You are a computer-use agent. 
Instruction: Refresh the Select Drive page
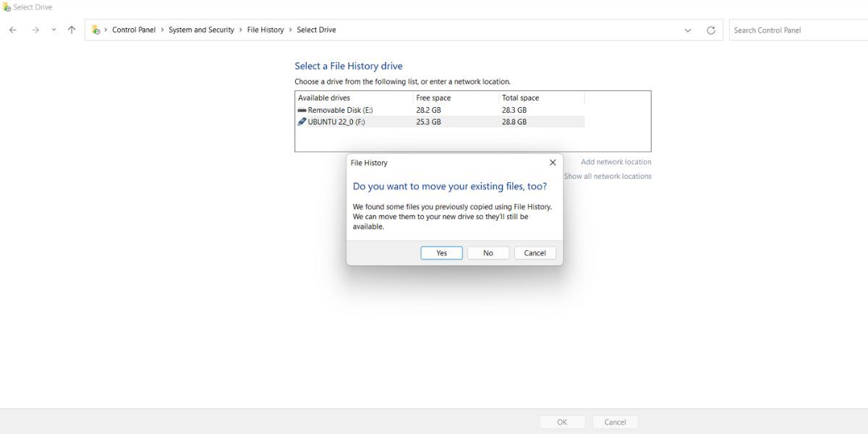[x=711, y=30]
